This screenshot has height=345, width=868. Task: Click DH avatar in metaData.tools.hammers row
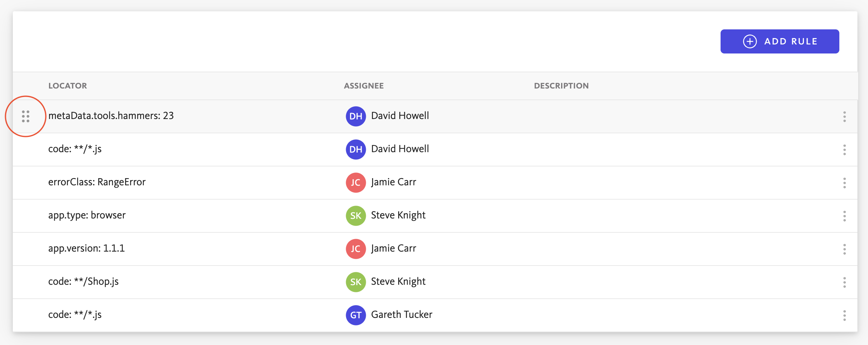pos(356,116)
